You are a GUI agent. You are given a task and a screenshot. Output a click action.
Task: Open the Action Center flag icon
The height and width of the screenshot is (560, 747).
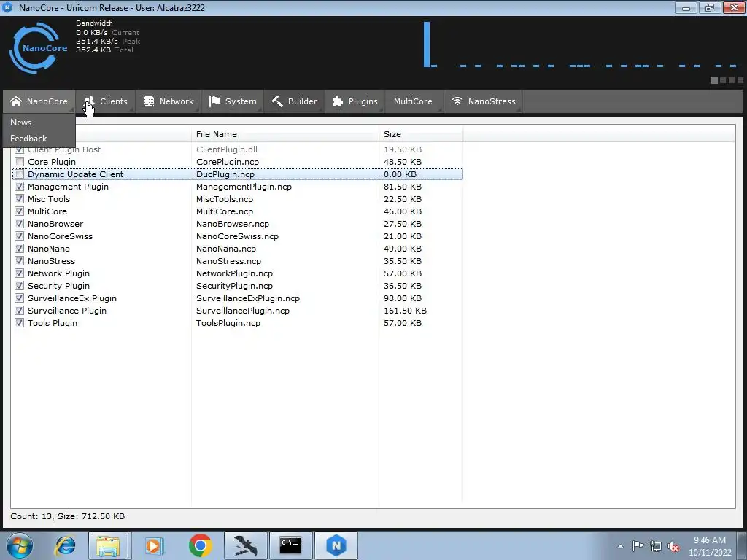pyautogui.click(x=638, y=545)
